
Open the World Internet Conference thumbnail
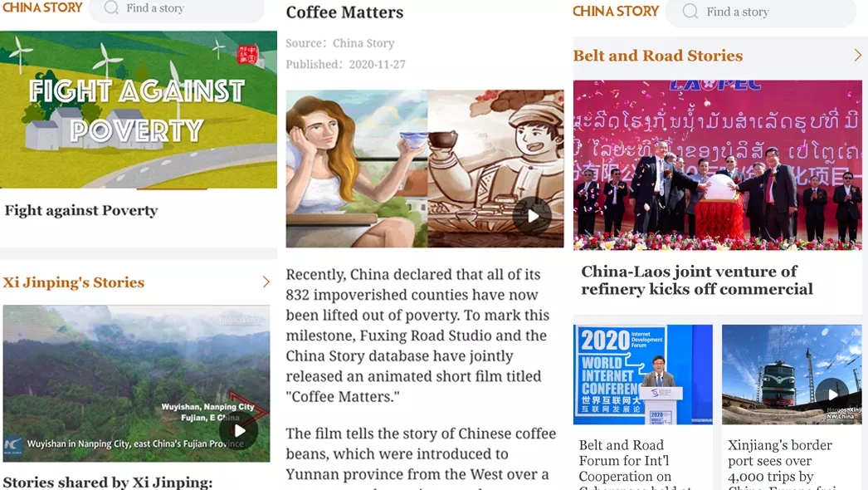click(642, 375)
